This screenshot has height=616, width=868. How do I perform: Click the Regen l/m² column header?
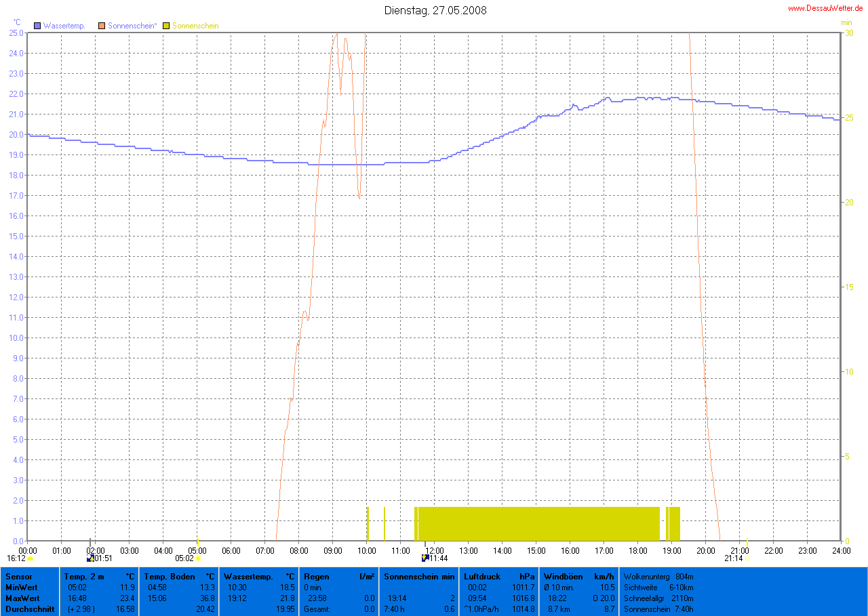339,576
